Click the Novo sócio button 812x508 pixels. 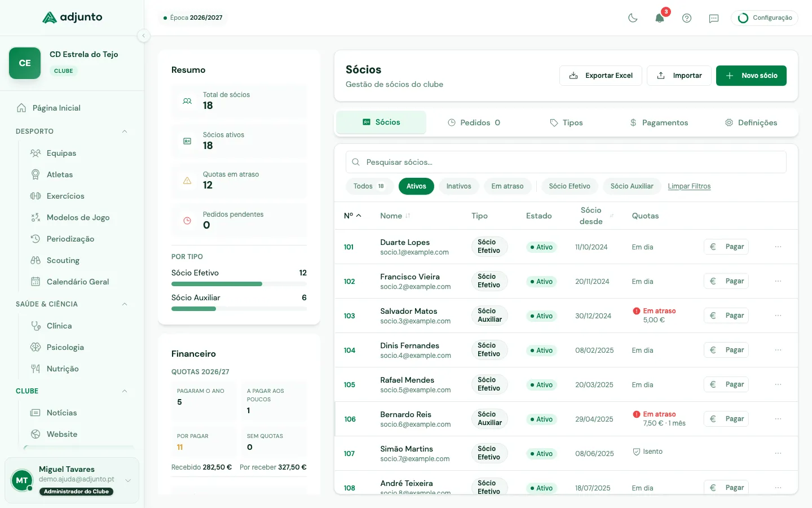coord(751,76)
